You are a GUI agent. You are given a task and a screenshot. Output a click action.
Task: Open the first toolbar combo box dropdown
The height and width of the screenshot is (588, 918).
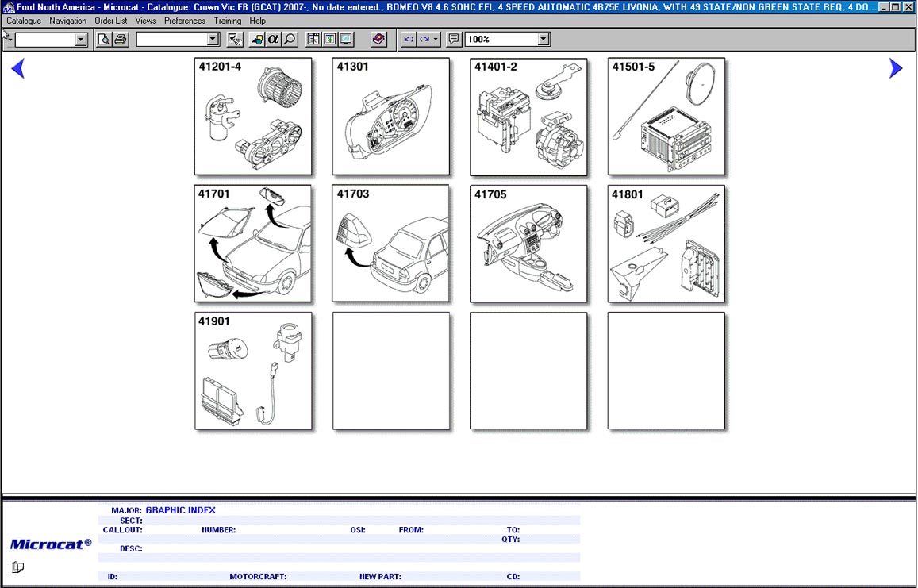(81, 40)
